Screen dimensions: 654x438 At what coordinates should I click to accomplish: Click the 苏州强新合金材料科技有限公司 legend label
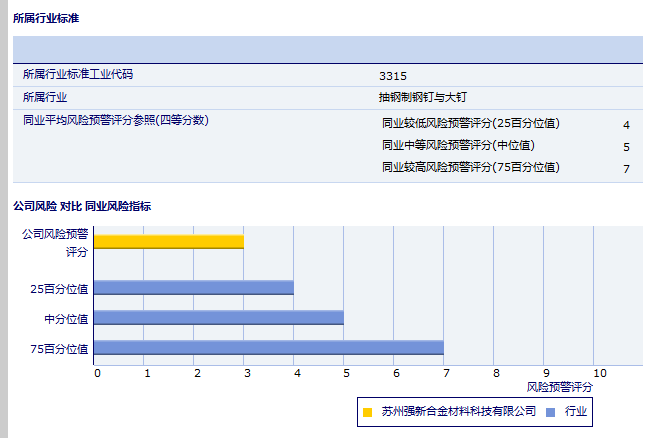pyautogui.click(x=459, y=411)
